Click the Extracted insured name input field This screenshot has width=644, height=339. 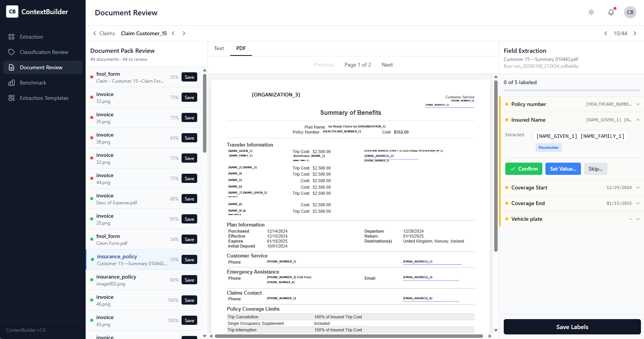point(580,136)
